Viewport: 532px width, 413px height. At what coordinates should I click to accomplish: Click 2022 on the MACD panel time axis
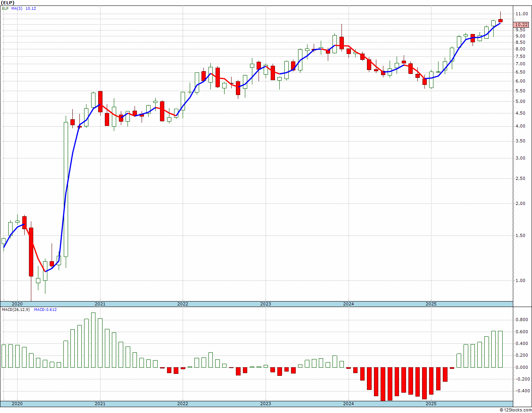point(183,404)
